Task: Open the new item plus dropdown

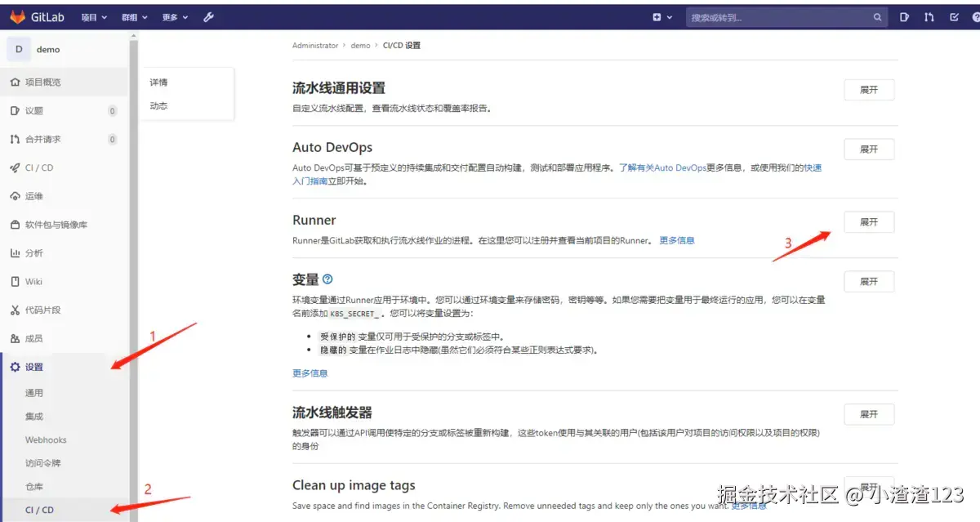Action: [662, 17]
